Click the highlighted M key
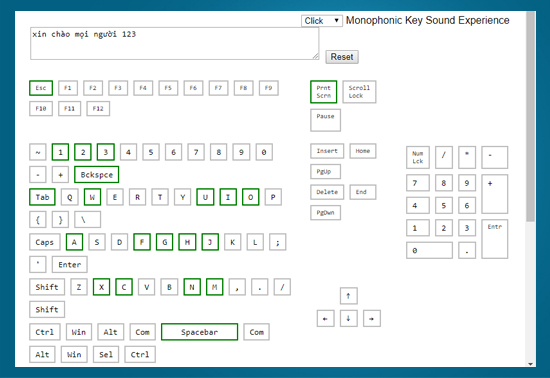 pyautogui.click(x=215, y=287)
